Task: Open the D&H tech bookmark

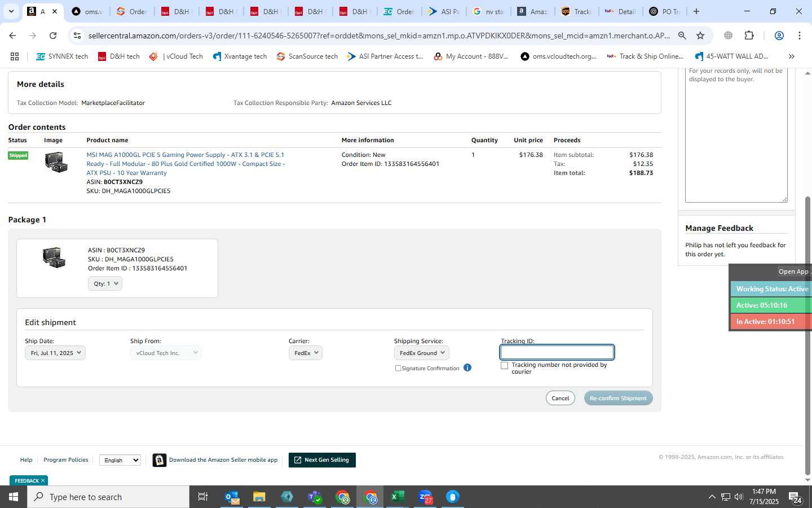Action: point(118,56)
